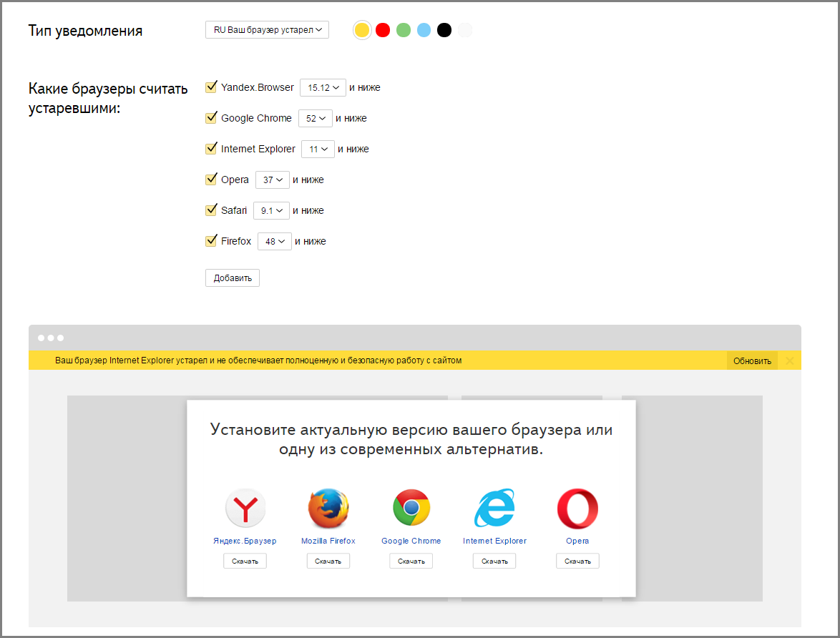Click the Internet Explorer logo icon
This screenshot has height=638, width=840.
pyautogui.click(x=494, y=509)
